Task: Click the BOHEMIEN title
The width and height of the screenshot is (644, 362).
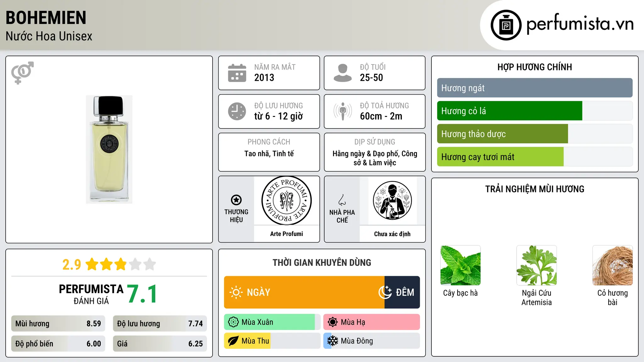Action: [46, 18]
